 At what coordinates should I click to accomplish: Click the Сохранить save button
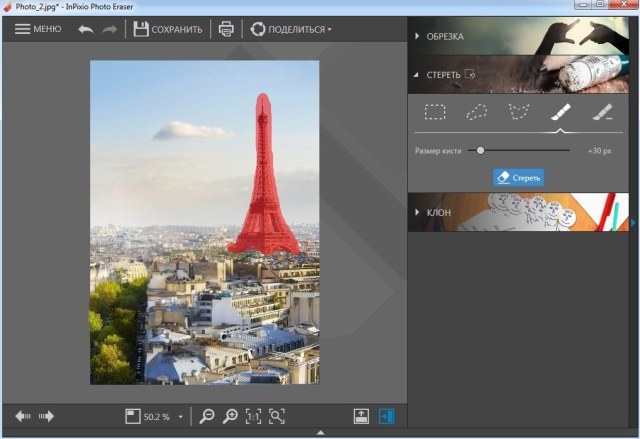coord(168,29)
